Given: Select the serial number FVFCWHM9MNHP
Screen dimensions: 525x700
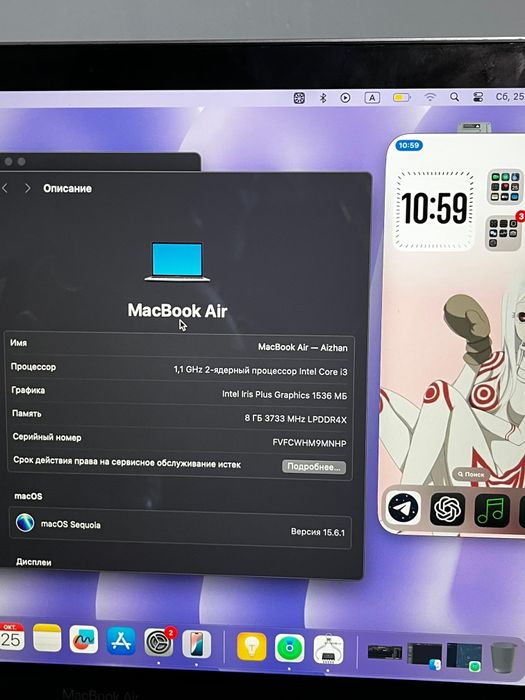Looking at the screenshot, I should pyautogui.click(x=309, y=443).
